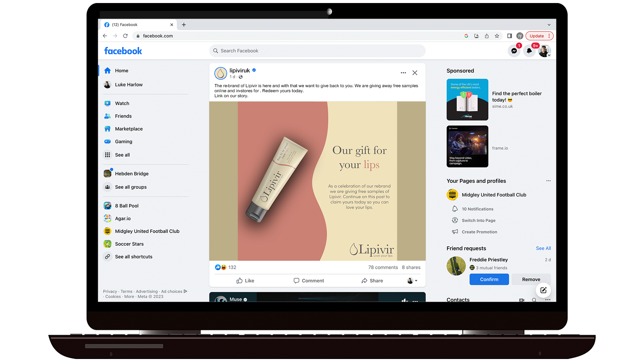644x362 pixels.
Task: Reload the page in browser
Action: (x=125, y=36)
